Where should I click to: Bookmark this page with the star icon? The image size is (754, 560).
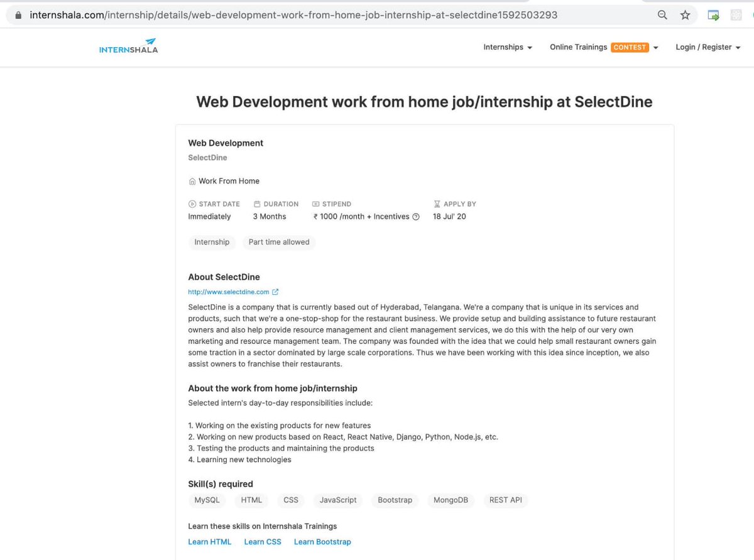tap(685, 15)
